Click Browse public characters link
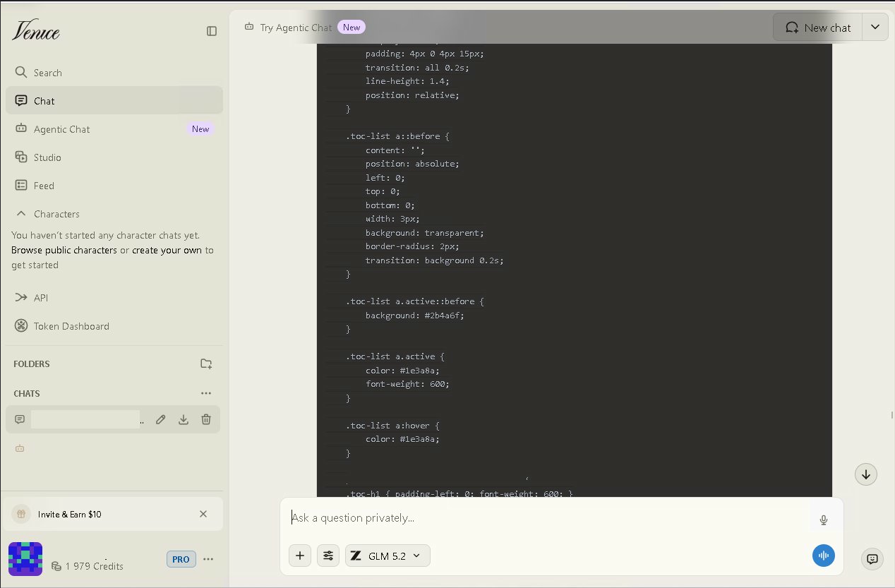 pos(64,250)
